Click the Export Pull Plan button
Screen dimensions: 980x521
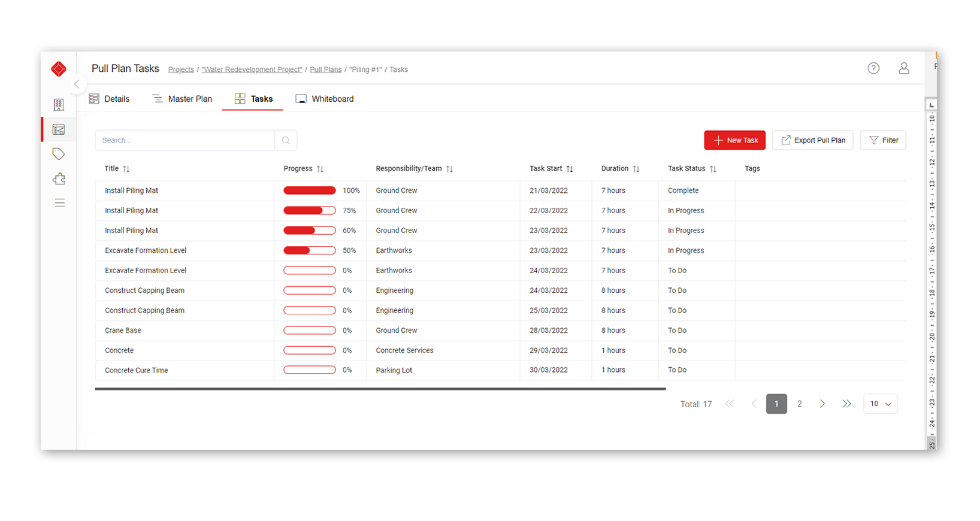pyautogui.click(x=812, y=140)
